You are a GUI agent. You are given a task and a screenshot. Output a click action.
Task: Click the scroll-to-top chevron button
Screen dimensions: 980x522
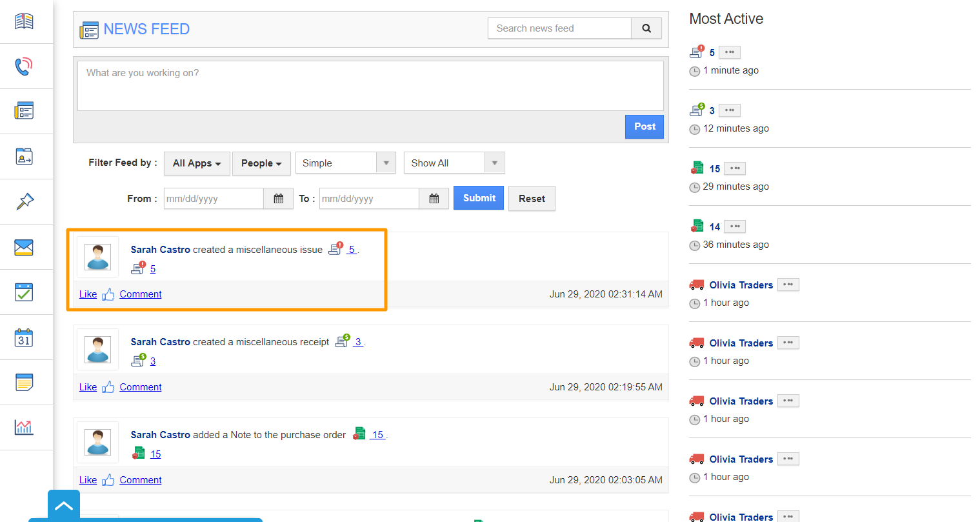[x=64, y=506]
